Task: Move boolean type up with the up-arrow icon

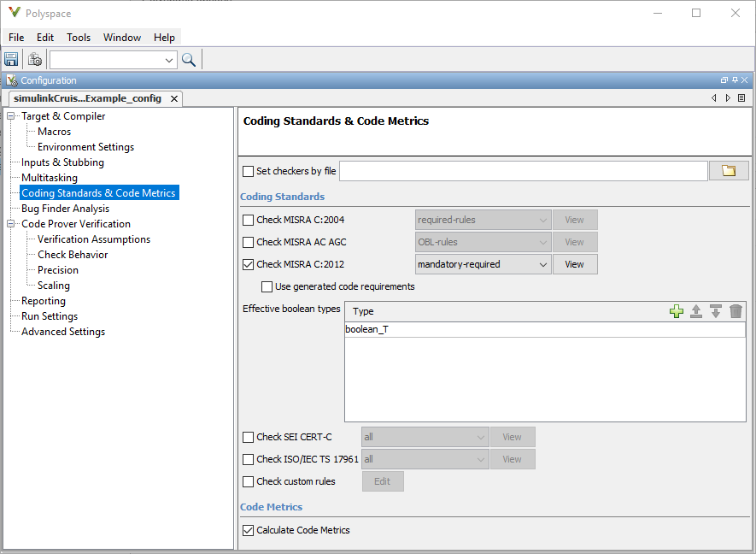Action: [696, 311]
